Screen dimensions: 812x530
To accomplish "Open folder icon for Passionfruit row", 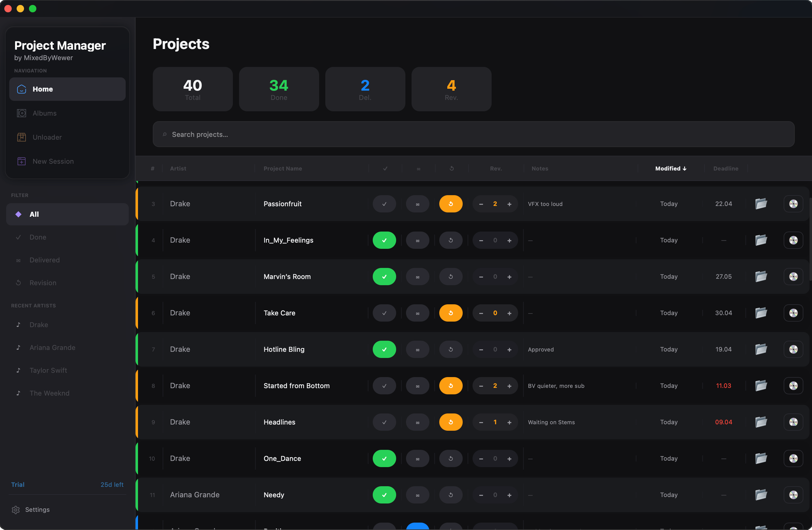I will tap(761, 204).
